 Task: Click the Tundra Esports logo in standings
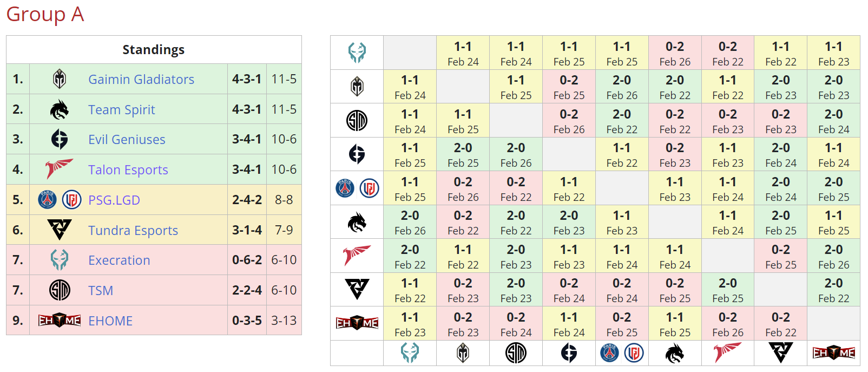coord(60,230)
